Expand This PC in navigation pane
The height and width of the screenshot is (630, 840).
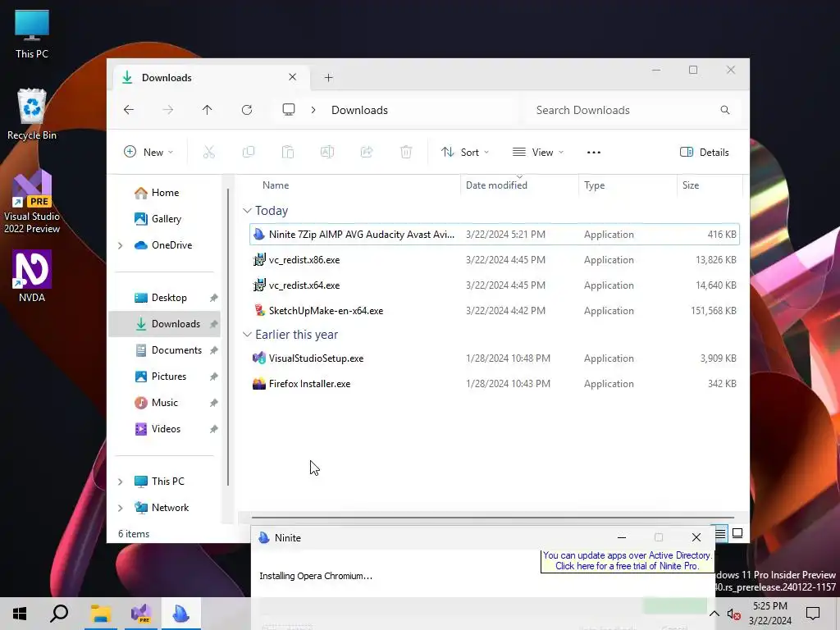coord(120,482)
